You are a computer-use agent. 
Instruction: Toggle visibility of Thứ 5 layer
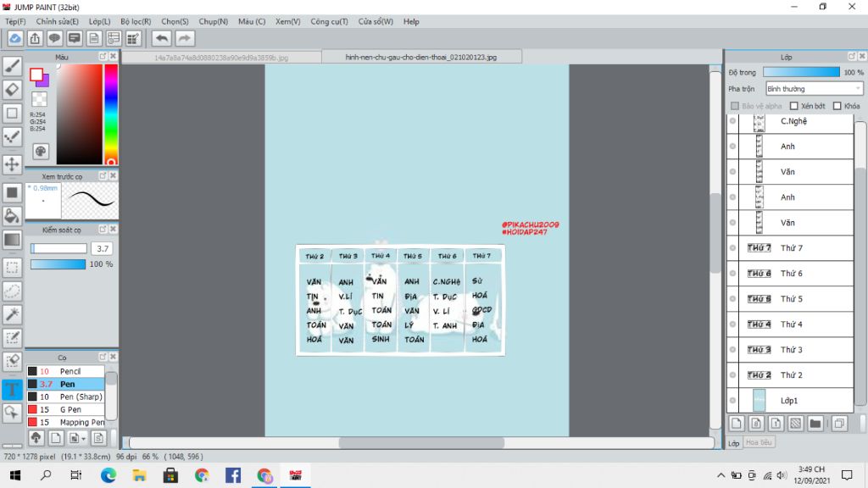[733, 299]
